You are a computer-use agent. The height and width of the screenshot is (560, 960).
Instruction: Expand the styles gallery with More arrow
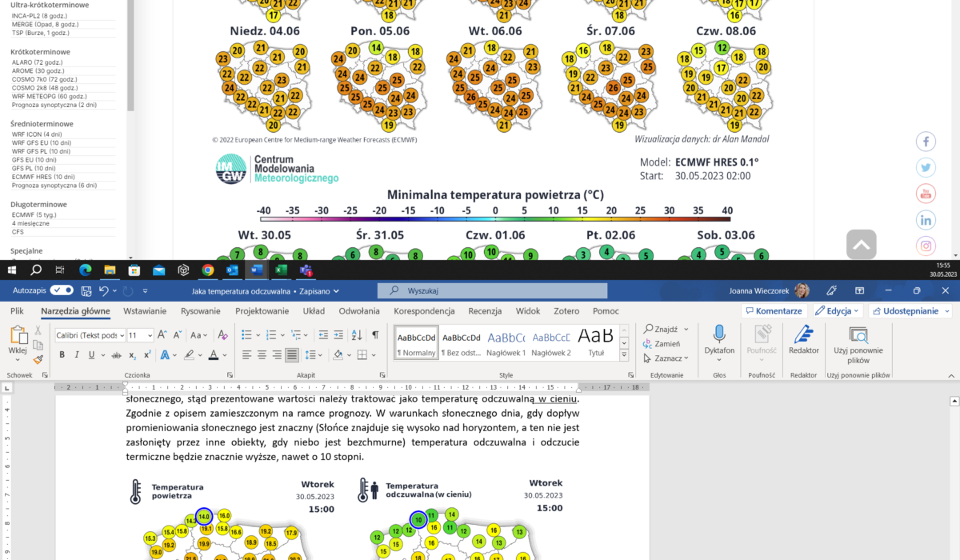[x=625, y=354]
